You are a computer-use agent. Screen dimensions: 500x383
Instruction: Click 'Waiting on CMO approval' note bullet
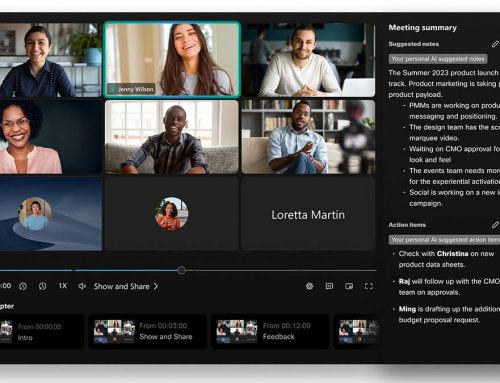pyautogui.click(x=455, y=154)
